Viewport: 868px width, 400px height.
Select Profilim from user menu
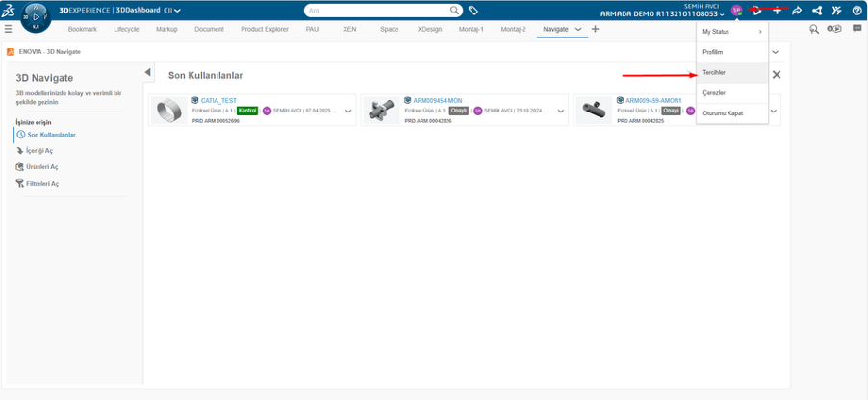(x=732, y=52)
